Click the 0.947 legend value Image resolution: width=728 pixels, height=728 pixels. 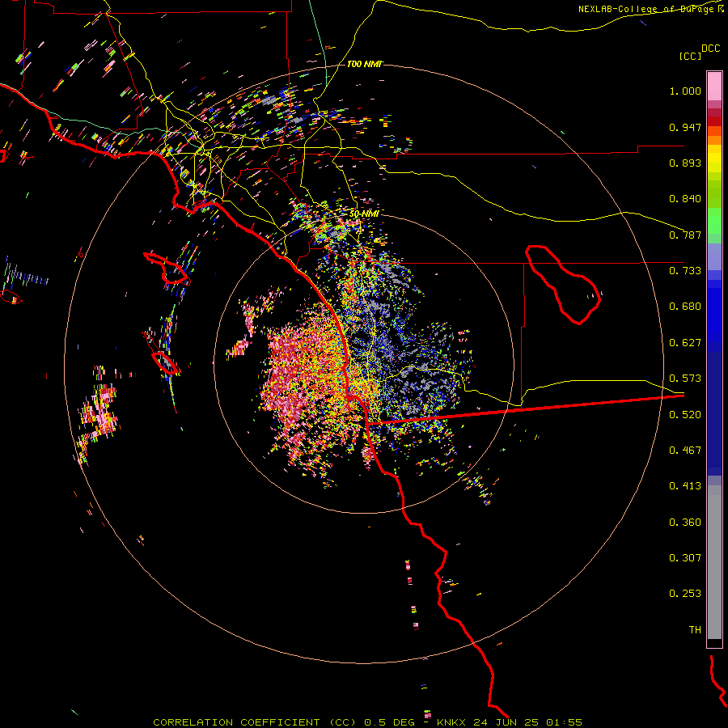[x=685, y=127]
